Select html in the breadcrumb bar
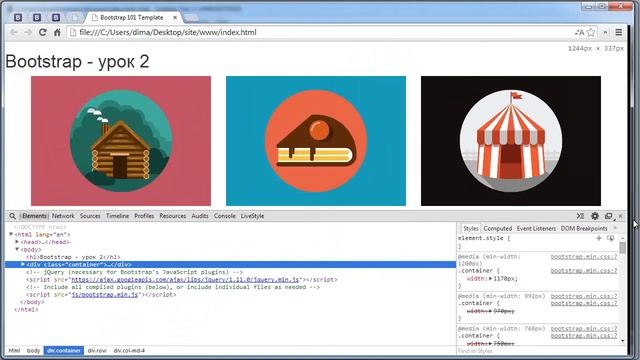 (x=14, y=351)
